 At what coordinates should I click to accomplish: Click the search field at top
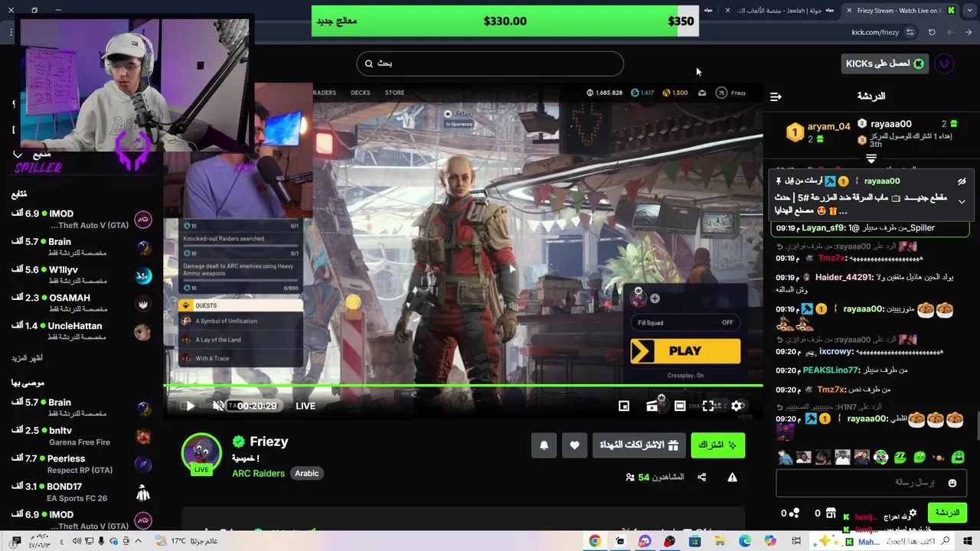click(x=490, y=64)
